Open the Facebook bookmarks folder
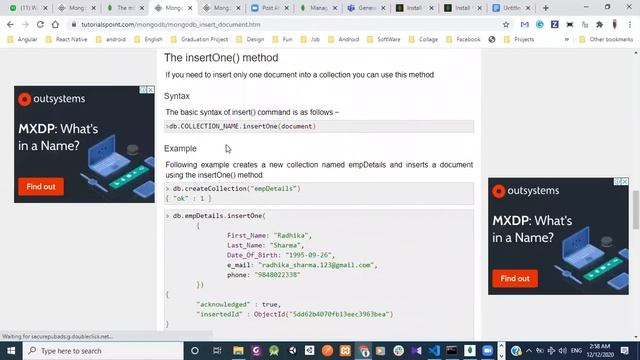The width and height of the screenshot is (640, 360). click(463, 40)
